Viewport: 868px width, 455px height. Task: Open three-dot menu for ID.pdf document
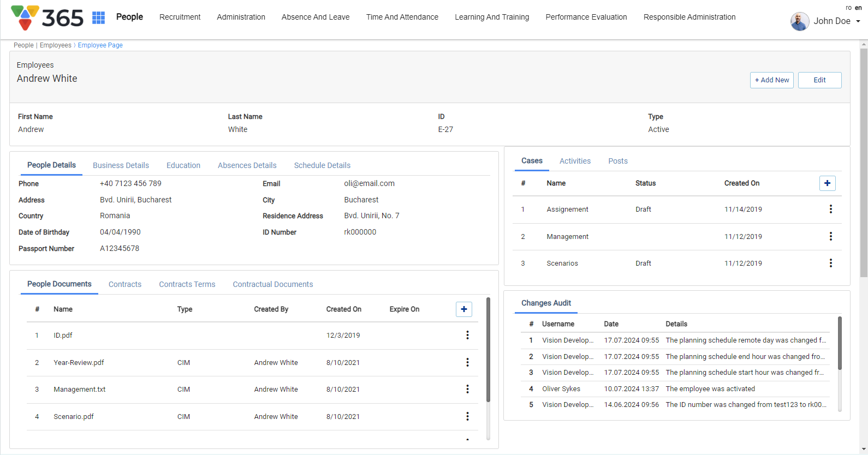point(467,335)
